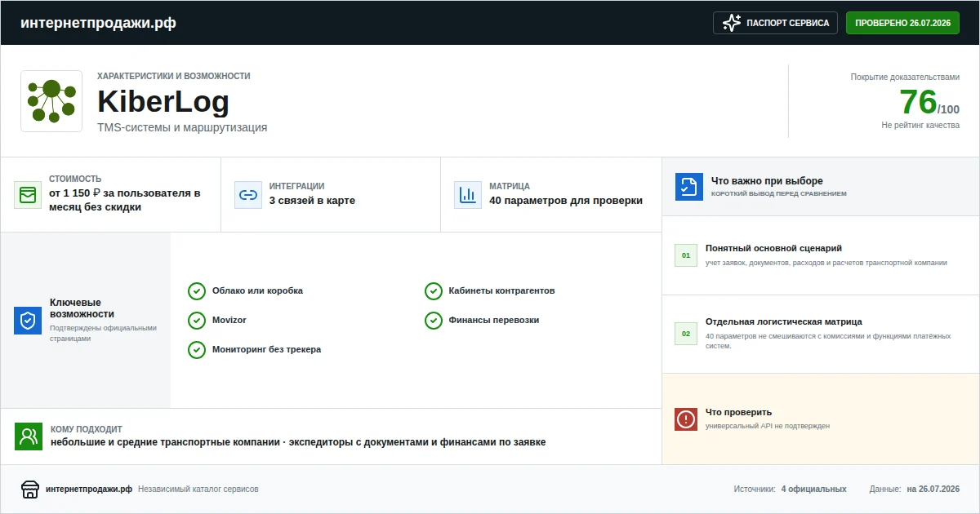Click the storefront icon in the footer
980x514 pixels.
[30, 490]
